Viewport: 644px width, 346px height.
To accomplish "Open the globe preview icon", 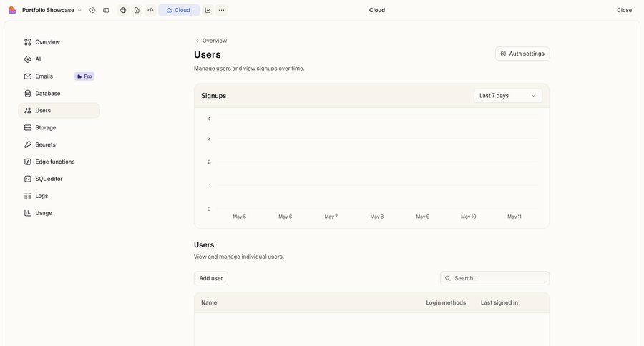I will (123, 10).
